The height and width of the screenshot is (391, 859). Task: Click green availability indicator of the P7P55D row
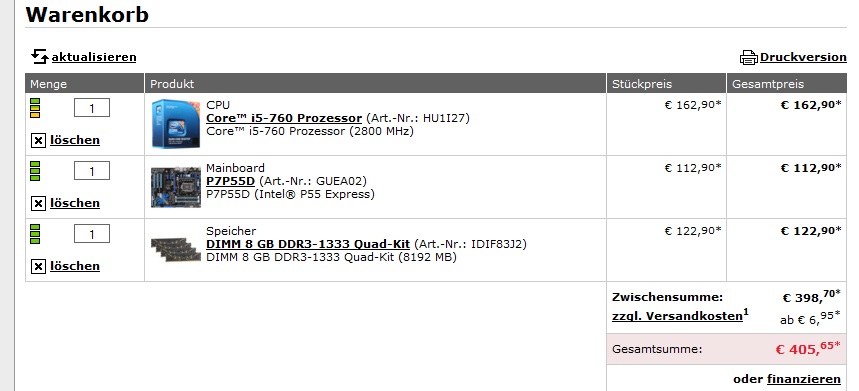click(x=35, y=171)
